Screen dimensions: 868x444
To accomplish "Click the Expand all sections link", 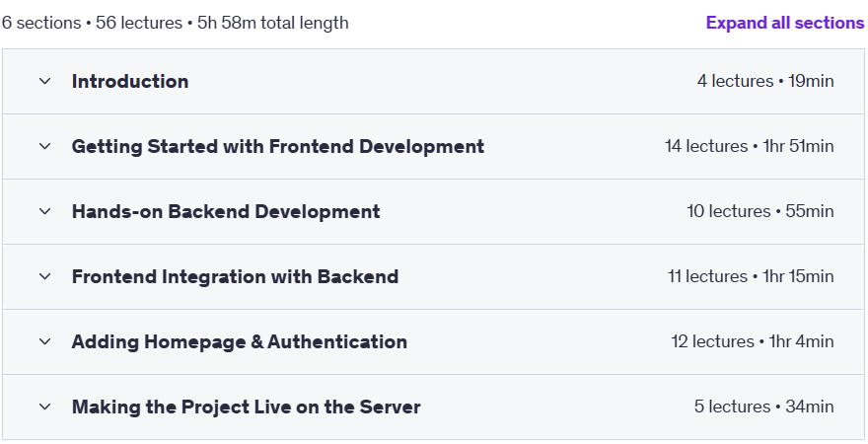I will pyautogui.click(x=785, y=24).
